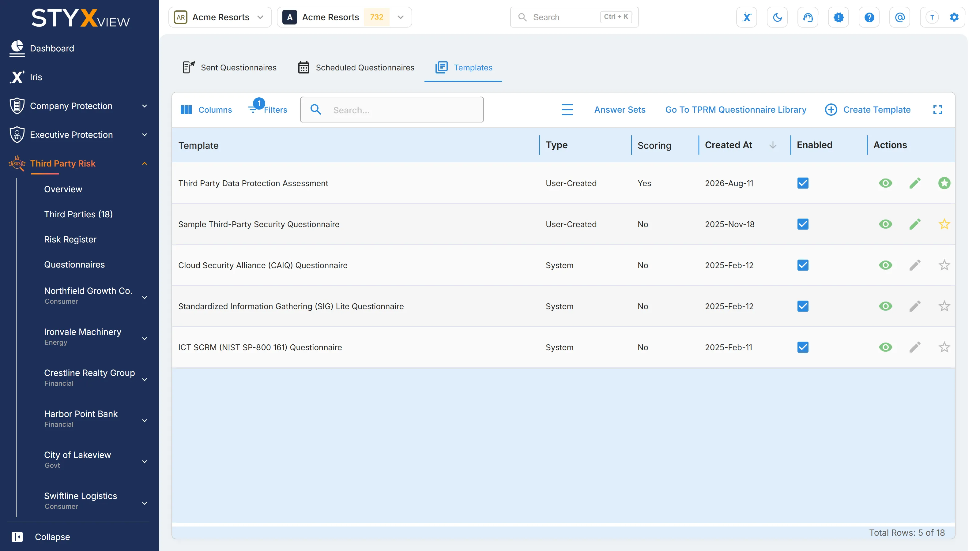Expand Ironvale Machinery entry
The width and height of the screenshot is (980, 551).
pyautogui.click(x=145, y=339)
